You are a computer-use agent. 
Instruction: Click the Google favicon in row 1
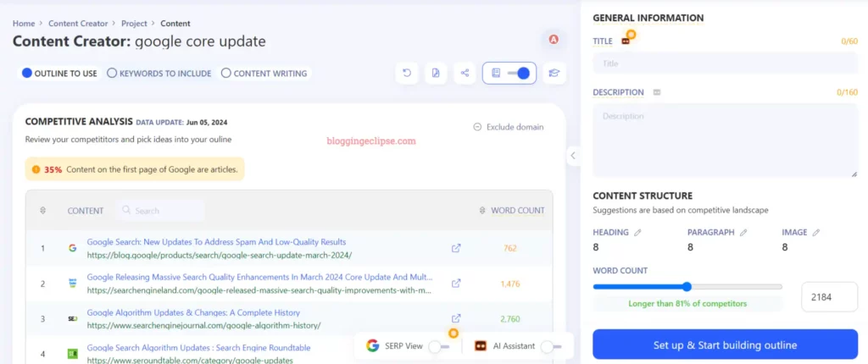[x=73, y=248]
